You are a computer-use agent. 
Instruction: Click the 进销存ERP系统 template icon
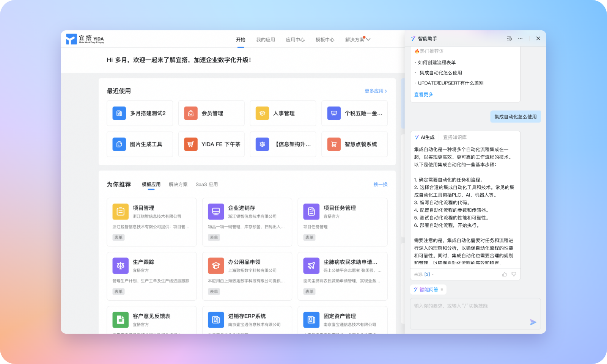click(x=216, y=320)
